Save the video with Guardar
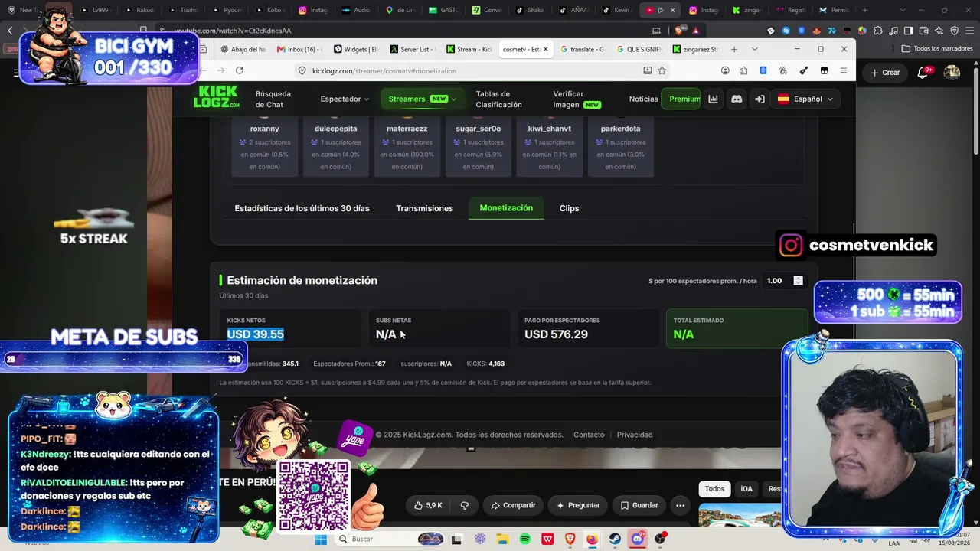 pos(639,505)
